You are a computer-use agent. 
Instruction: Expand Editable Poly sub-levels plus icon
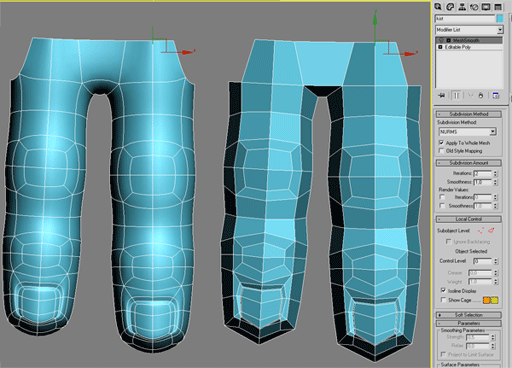click(x=440, y=47)
